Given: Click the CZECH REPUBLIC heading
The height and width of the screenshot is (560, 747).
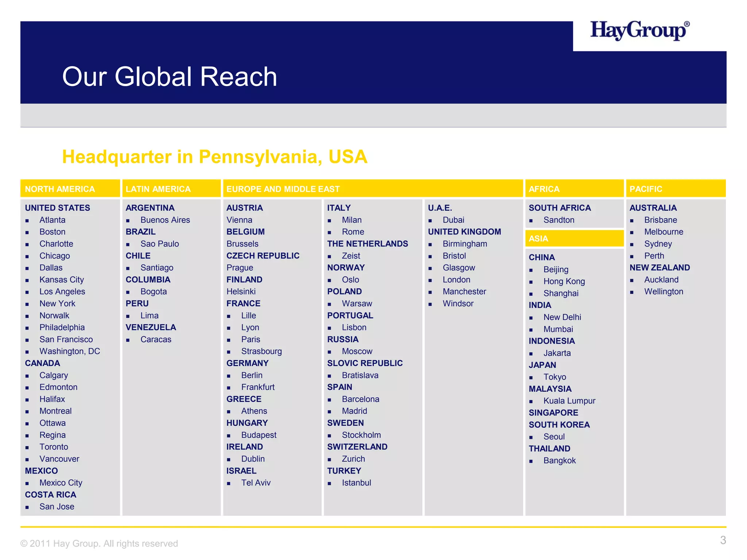Looking at the screenshot, I should [263, 256].
